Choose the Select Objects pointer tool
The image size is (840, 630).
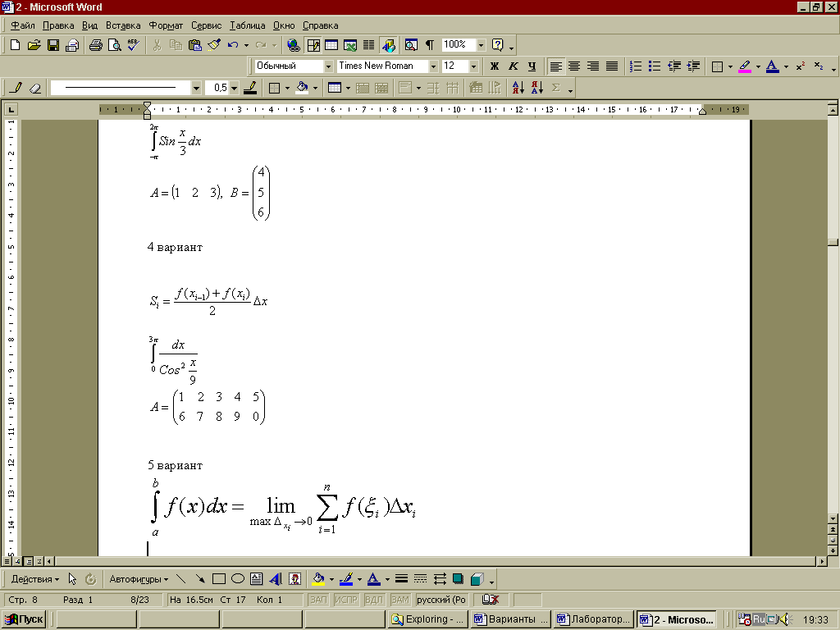(72, 579)
